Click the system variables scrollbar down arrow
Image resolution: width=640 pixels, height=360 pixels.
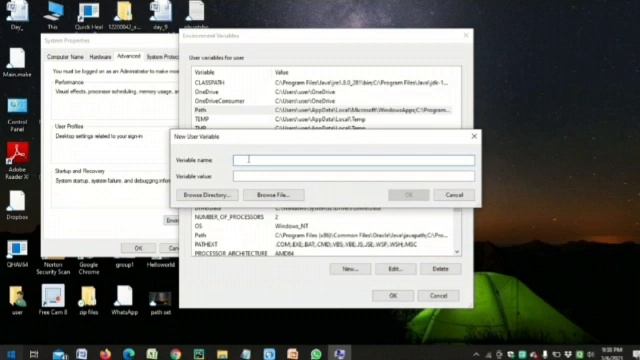tap(457, 252)
